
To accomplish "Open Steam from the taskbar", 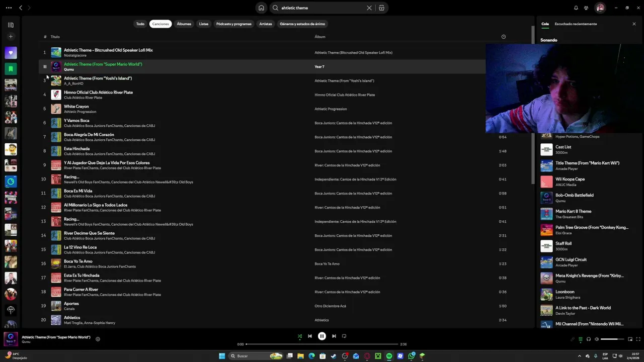I will (334, 356).
